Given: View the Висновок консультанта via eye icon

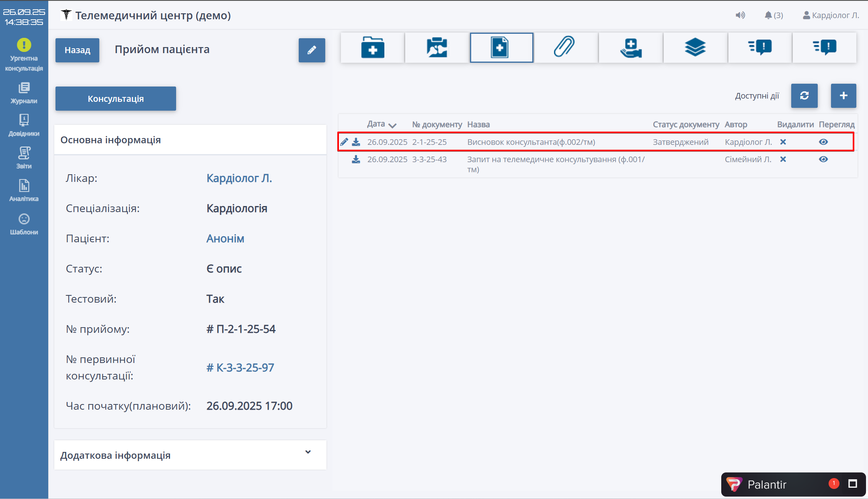Looking at the screenshot, I should [823, 142].
